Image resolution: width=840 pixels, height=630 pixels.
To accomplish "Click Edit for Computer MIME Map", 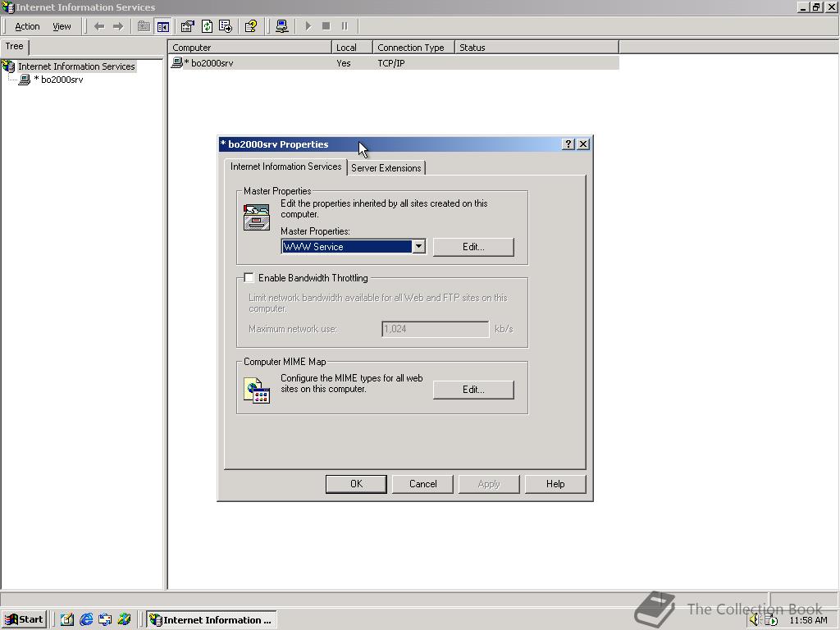I will (473, 390).
